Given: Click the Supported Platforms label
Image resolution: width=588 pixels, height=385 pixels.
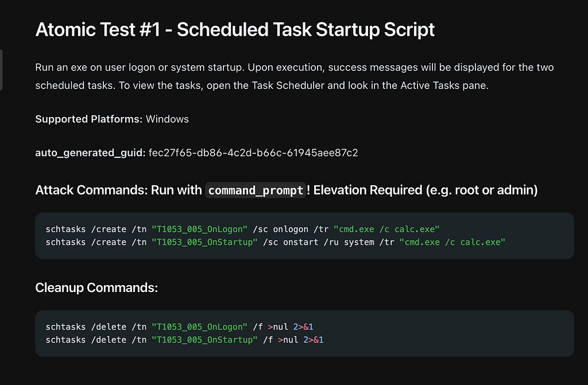Looking at the screenshot, I should (x=89, y=119).
